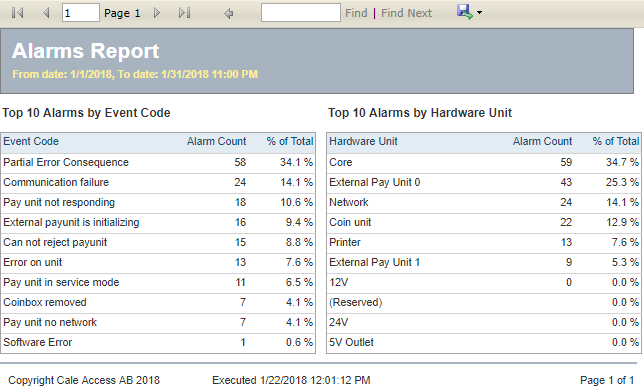Select the External Pay Unit 0 row
The image size is (644, 386).
(484, 183)
